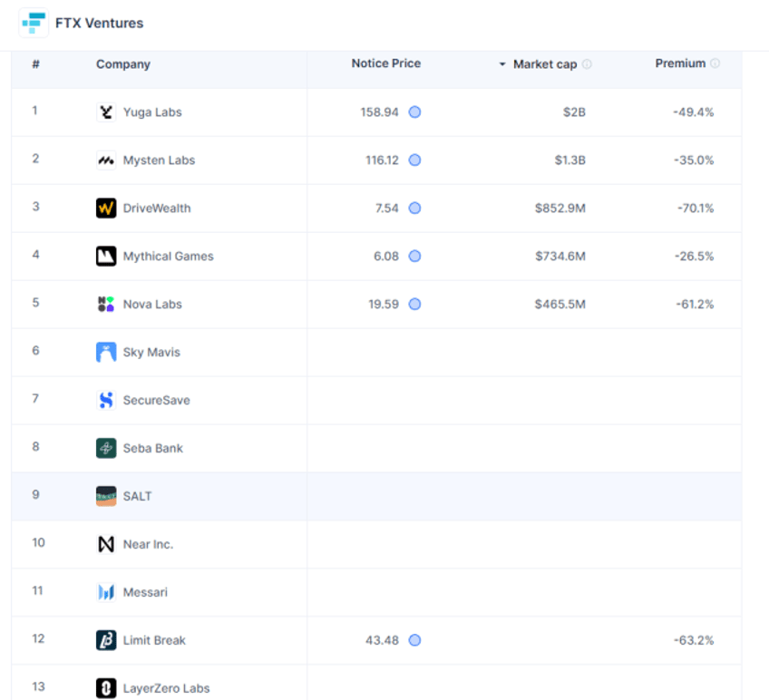Click the blue circle next to 7.54
Screen dimensions: 769x700
[x=415, y=209]
